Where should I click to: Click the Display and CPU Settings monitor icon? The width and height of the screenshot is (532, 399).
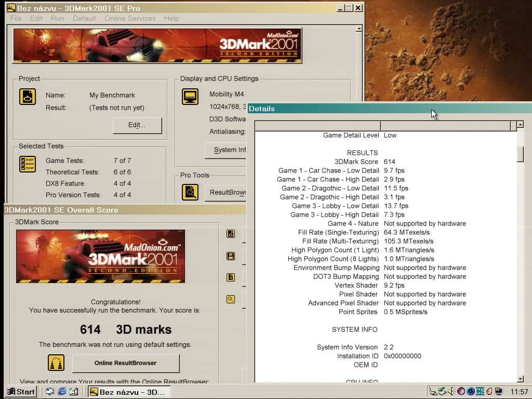(x=190, y=97)
